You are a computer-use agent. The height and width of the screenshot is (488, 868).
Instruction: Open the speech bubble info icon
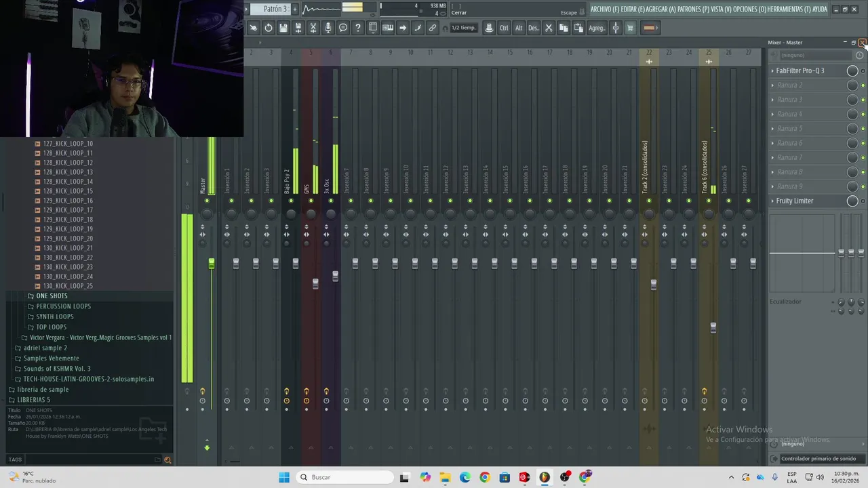click(343, 28)
